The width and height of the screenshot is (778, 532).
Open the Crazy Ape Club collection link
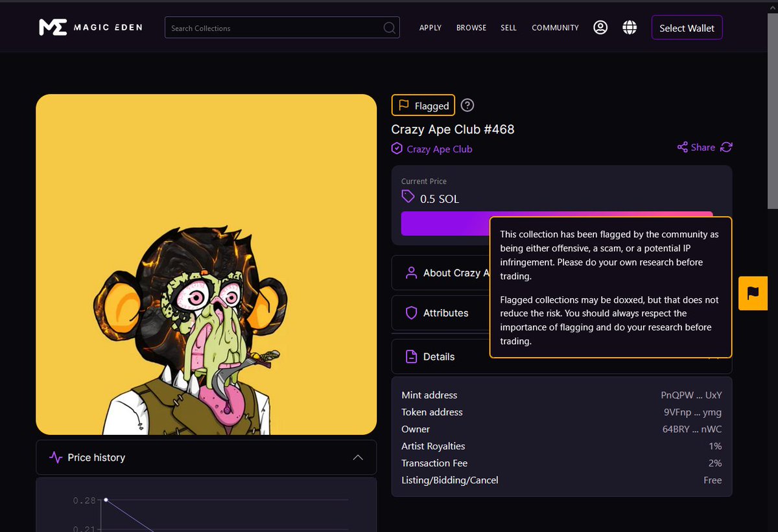[440, 149]
